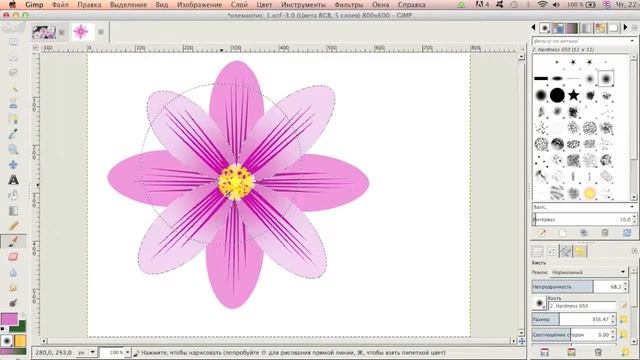Select the Rectangle Select tool
640x360 pixels.
click(x=13, y=42)
